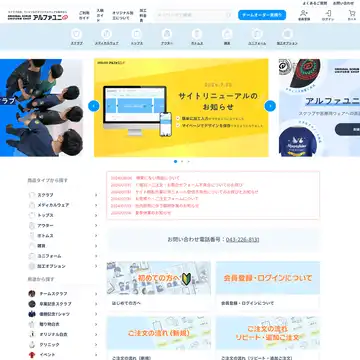Image resolution: width=360 pixels, height=360 pixels.
Task: Open サイトリニューアルのお知らせ yellow banner
Action: click(x=181, y=108)
